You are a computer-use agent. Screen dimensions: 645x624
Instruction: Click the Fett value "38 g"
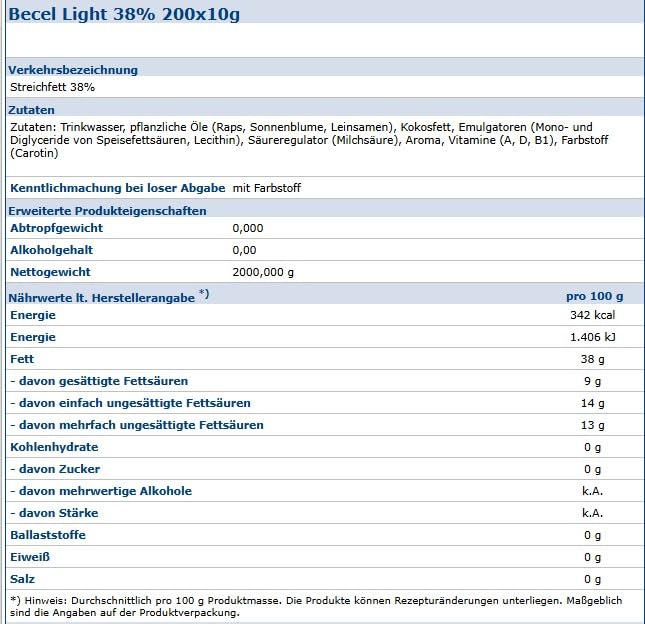pyautogui.click(x=592, y=359)
